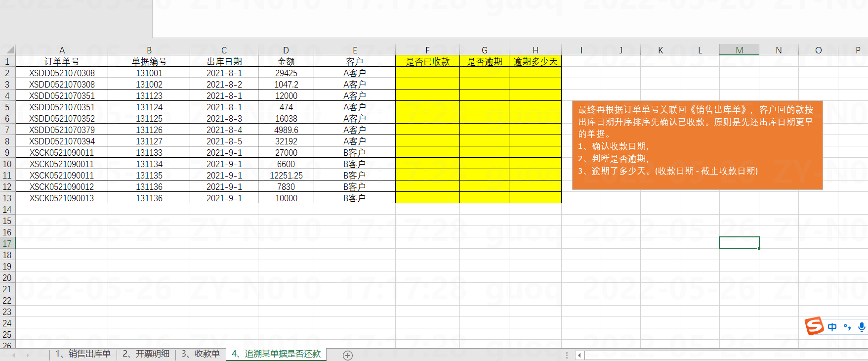This screenshot has height=361, width=868.
Task: Click amount cell 29425
Action: (x=286, y=73)
